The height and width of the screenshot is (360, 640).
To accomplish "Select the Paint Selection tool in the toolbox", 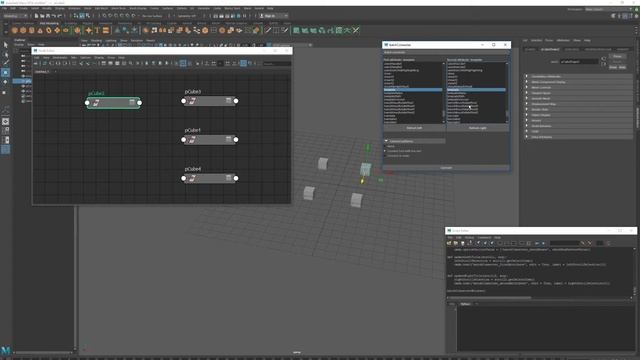I will [5, 63].
